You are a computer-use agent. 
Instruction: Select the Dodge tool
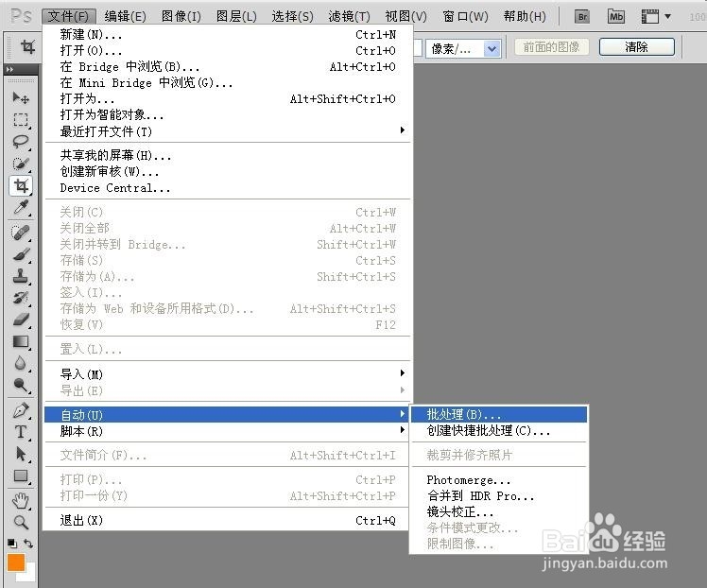[21, 386]
